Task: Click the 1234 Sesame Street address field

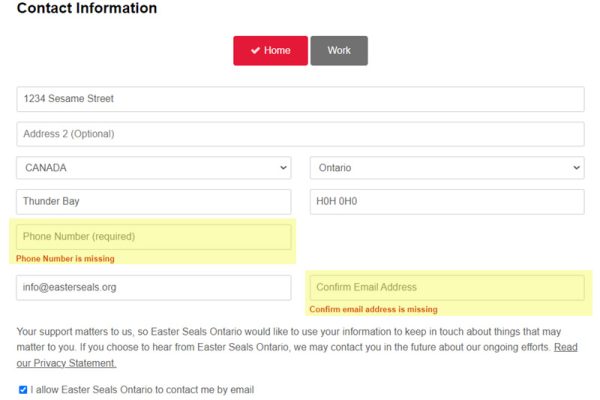Action: pos(300,99)
